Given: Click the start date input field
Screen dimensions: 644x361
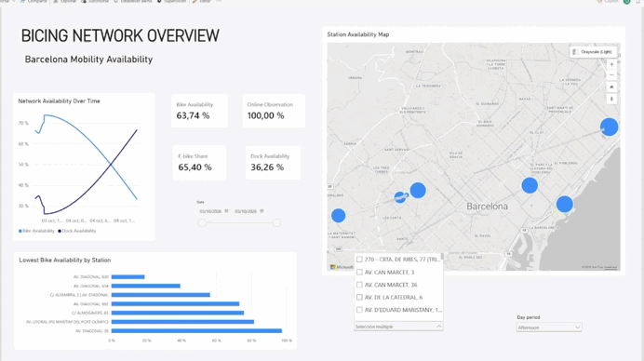Looking at the screenshot, I should click(x=210, y=211).
